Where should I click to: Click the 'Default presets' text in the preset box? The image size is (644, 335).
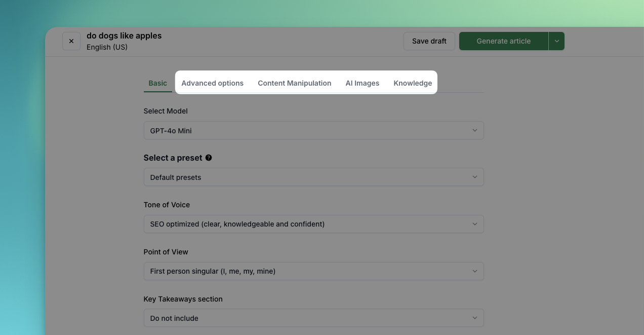pyautogui.click(x=176, y=177)
